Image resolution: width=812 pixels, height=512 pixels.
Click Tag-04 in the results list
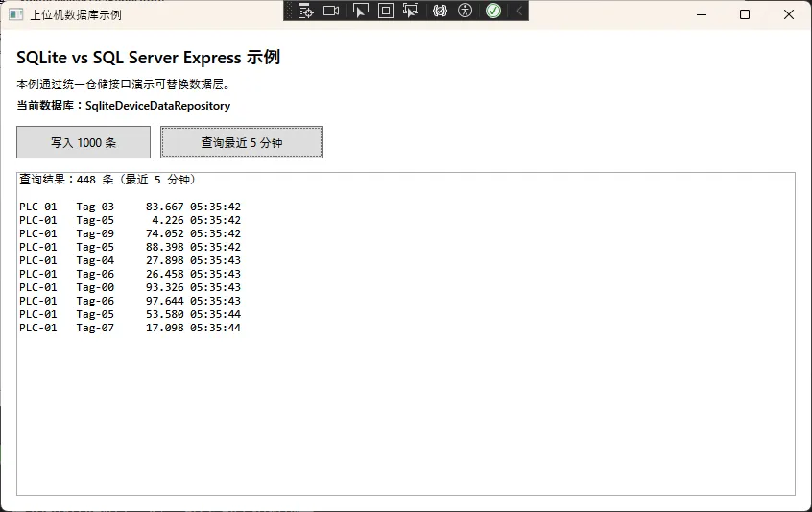(x=95, y=260)
